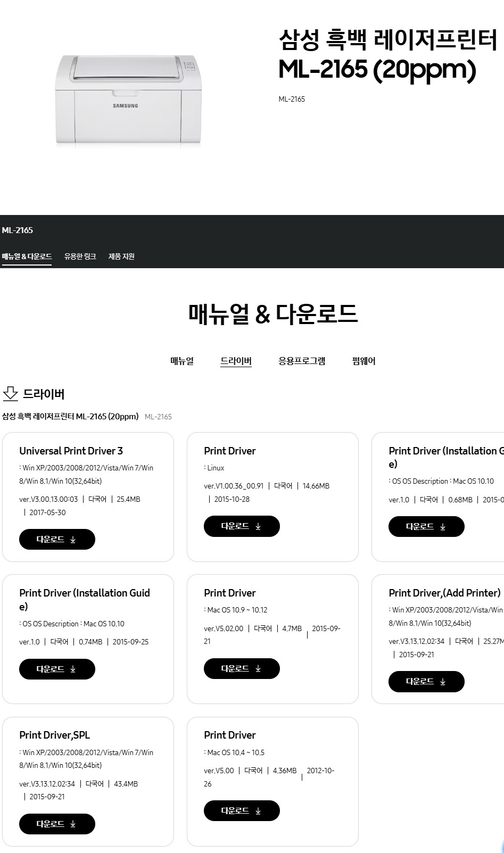Click the 2017-05-30 date text
This screenshot has width=504, height=853.
click(47, 512)
